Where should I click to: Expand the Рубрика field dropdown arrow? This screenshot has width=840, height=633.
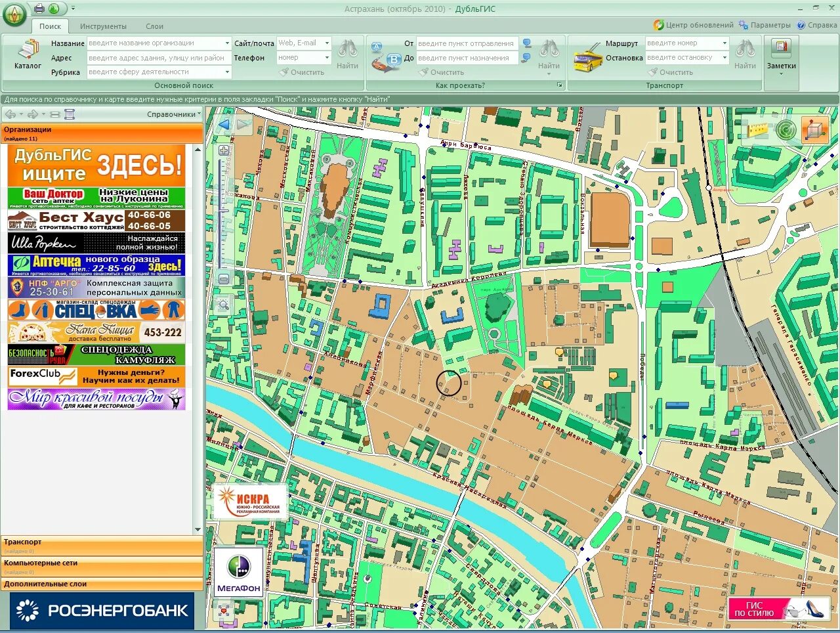coord(227,72)
